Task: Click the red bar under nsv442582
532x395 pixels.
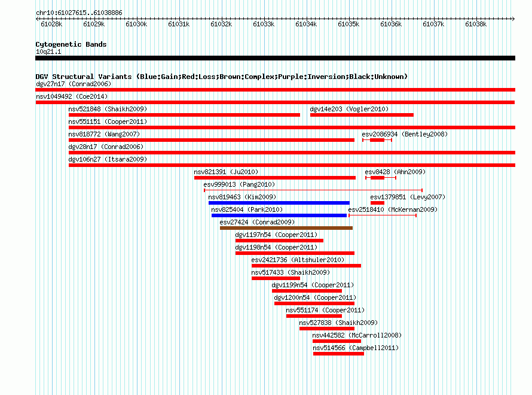Action: point(337,341)
